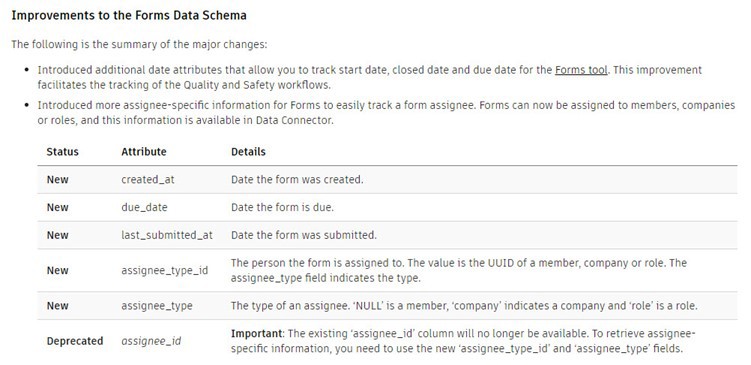This screenshot has width=751, height=365.
Task: Click the Attribute column header
Action: tap(144, 152)
